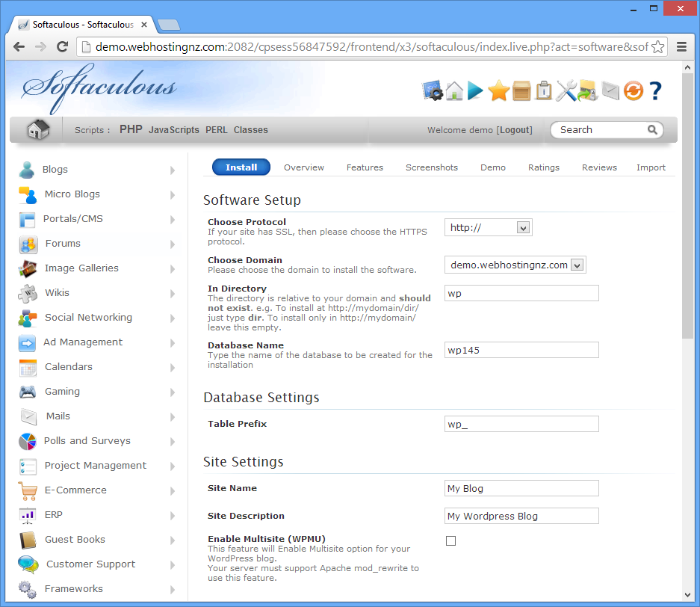Click the orange circular sync arrows icon
Viewport: 700px width, 607px height.
(633, 91)
